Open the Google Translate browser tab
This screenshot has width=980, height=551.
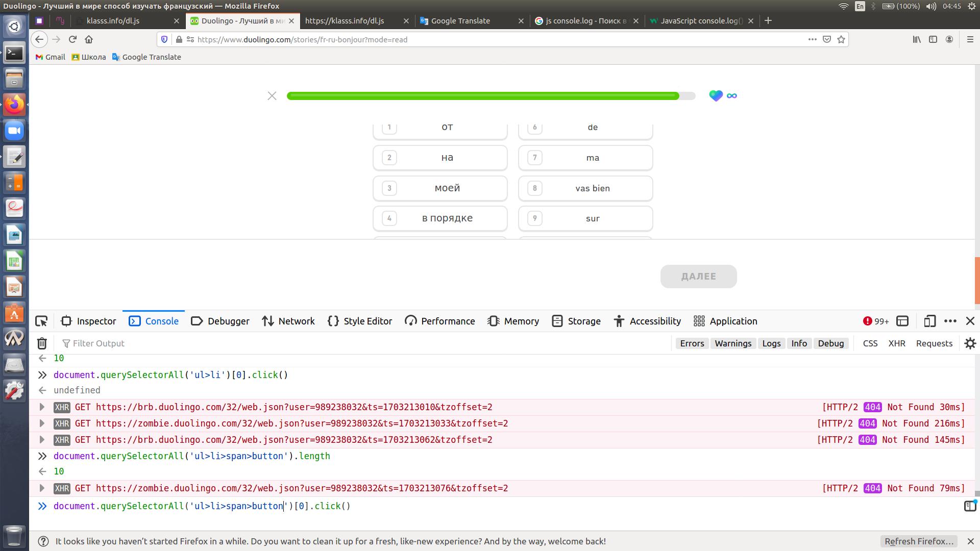460,21
